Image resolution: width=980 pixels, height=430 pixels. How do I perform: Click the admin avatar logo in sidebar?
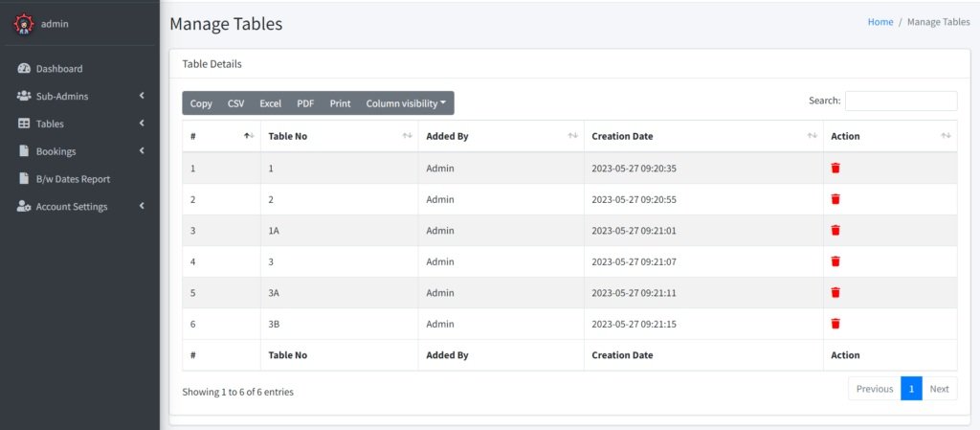point(23,23)
